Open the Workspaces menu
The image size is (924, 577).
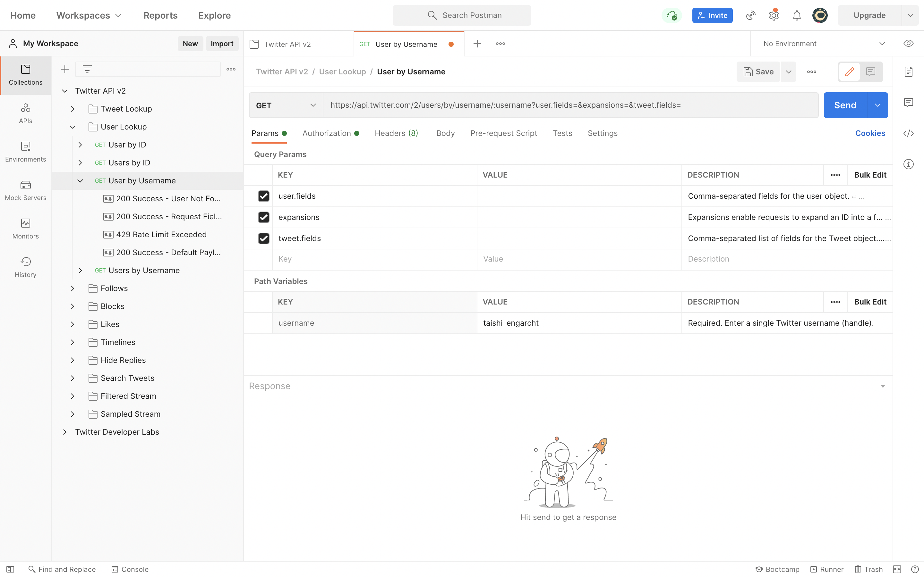click(x=88, y=15)
